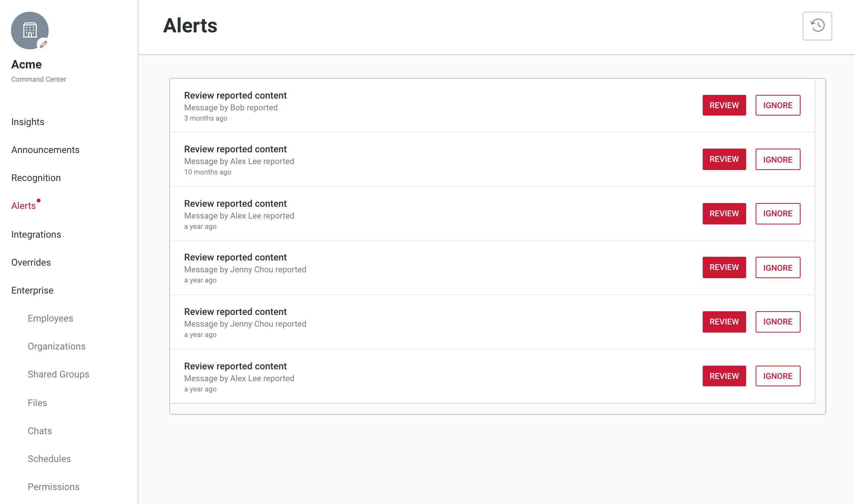The image size is (855, 504).
Task: Click the '10 months ago' timestamp
Action: 207,172
